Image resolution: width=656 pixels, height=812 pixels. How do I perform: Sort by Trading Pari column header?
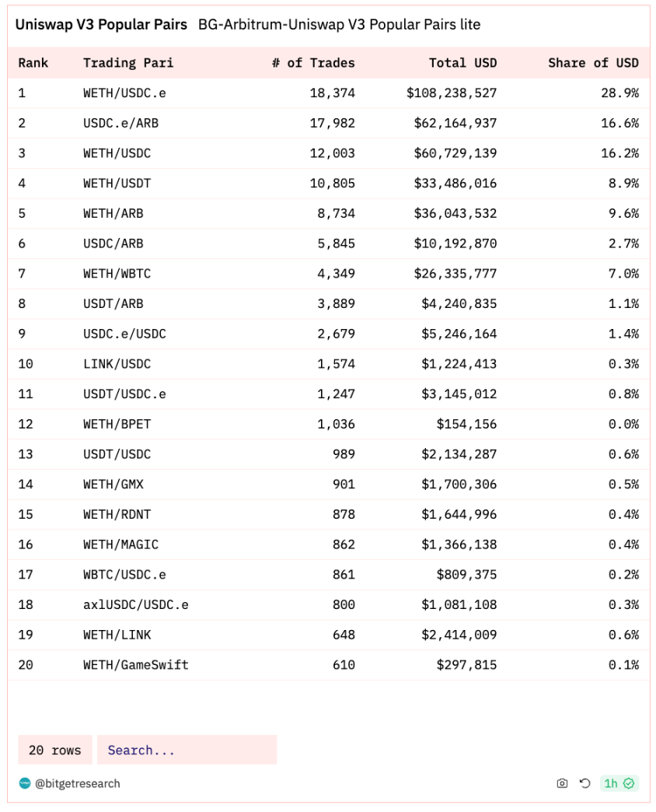(128, 63)
